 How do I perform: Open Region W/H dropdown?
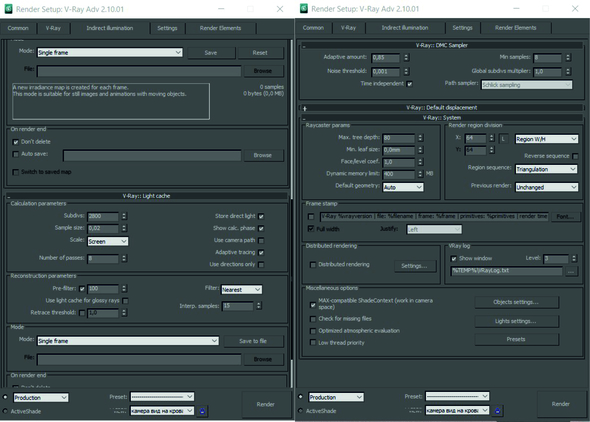click(x=546, y=139)
